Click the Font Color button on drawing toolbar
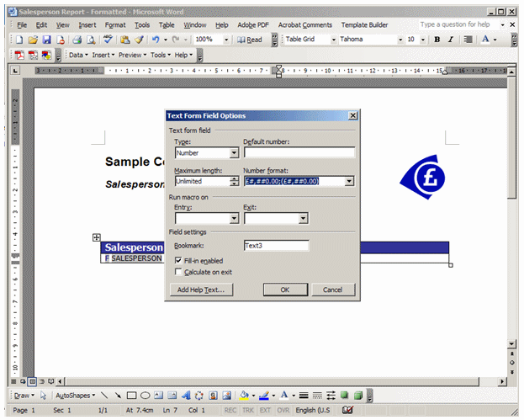The height and width of the screenshot is (420, 524). pyautogui.click(x=284, y=396)
